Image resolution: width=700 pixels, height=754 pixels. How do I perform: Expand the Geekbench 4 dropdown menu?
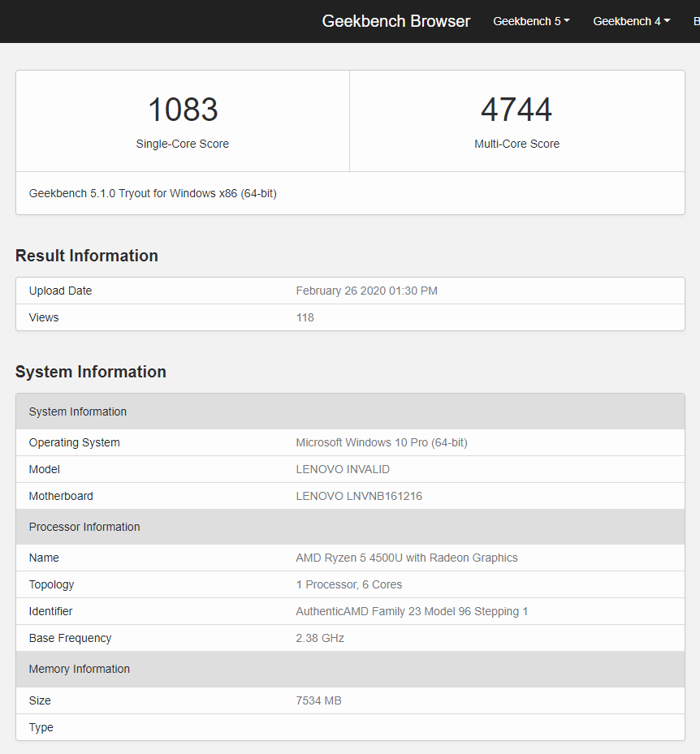(x=631, y=21)
